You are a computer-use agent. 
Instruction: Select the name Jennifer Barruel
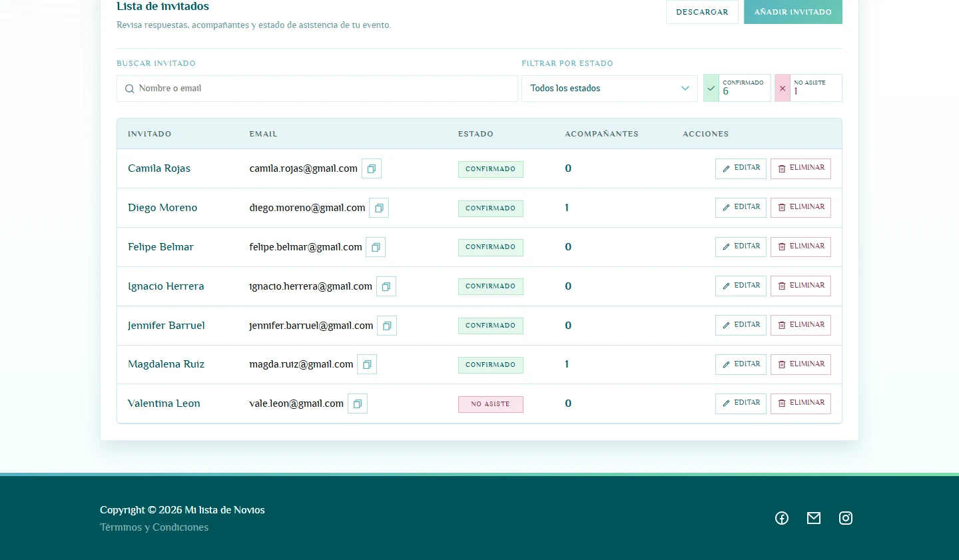(x=166, y=326)
